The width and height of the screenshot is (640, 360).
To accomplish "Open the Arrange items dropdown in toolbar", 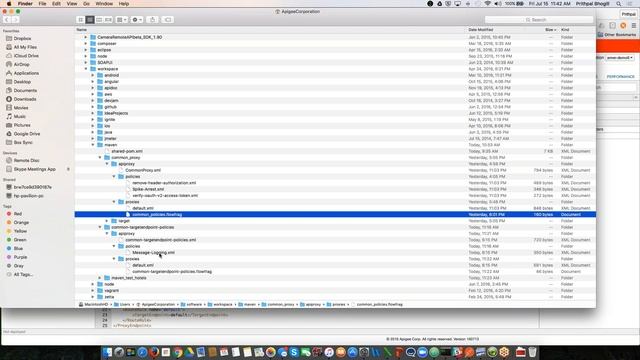I will pyautogui.click(x=122, y=20).
